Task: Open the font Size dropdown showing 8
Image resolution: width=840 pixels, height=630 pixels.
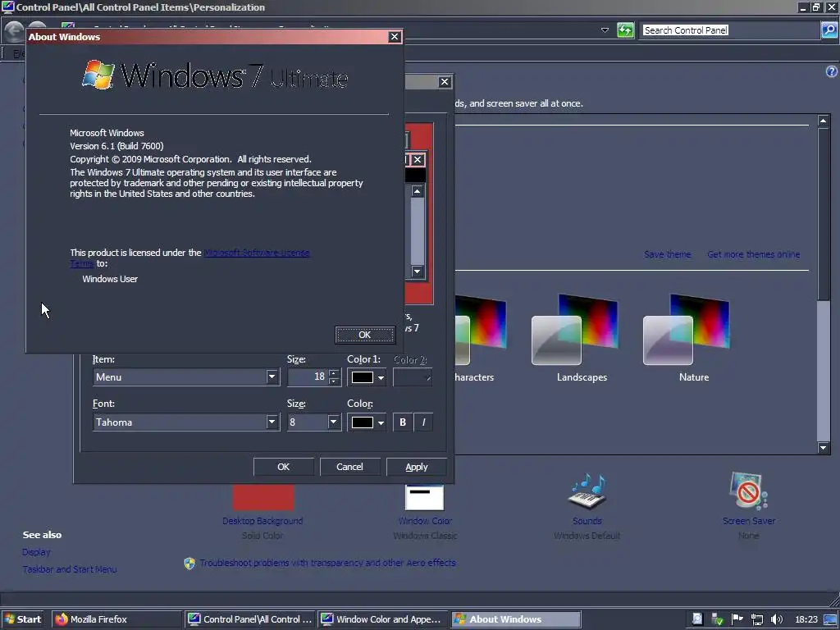Action: click(x=333, y=422)
